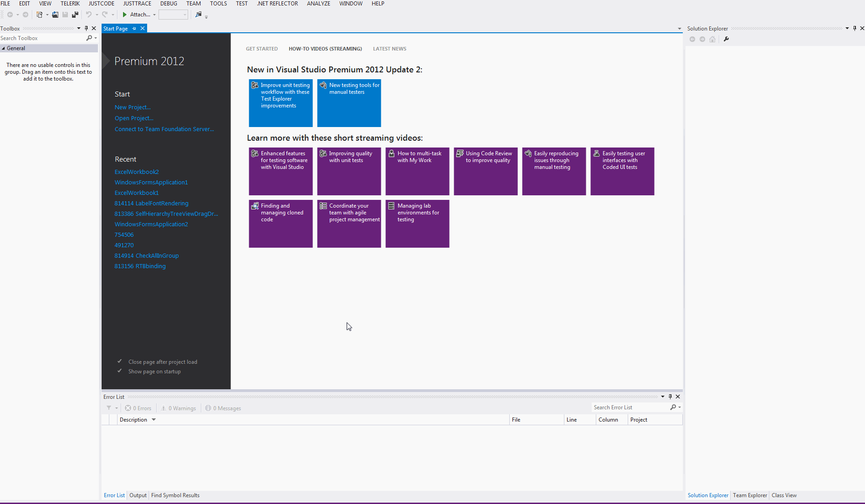Open Error List window position dropdown

pos(663,397)
